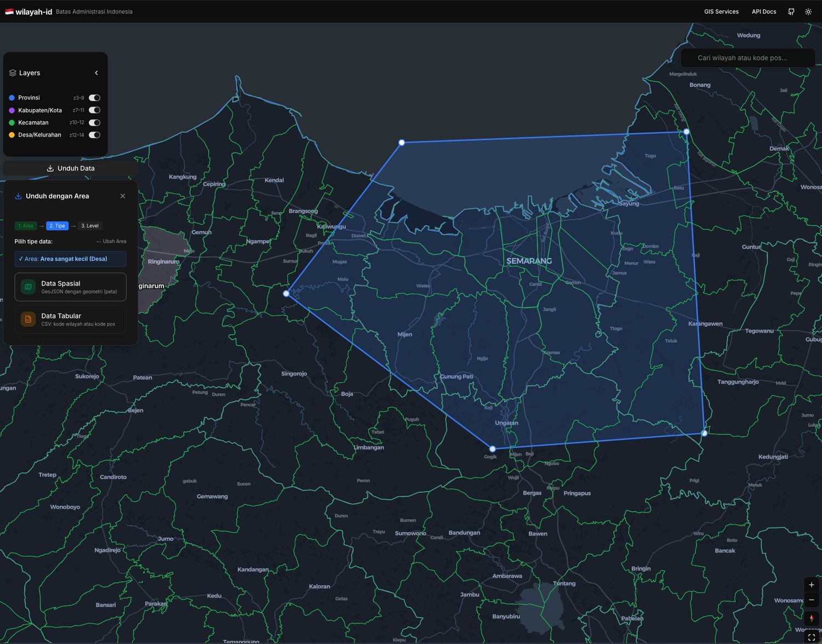822x644 pixels.
Task: Click the wilayah-id logo
Action: point(29,12)
